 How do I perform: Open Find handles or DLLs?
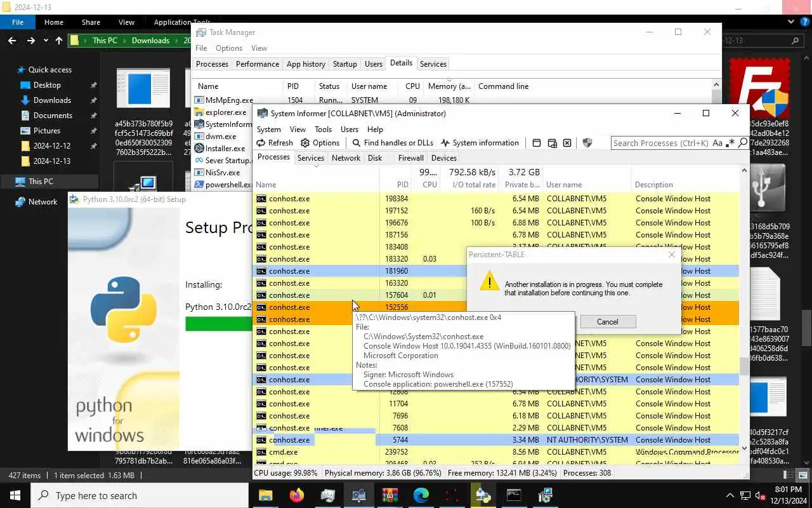pyautogui.click(x=393, y=143)
